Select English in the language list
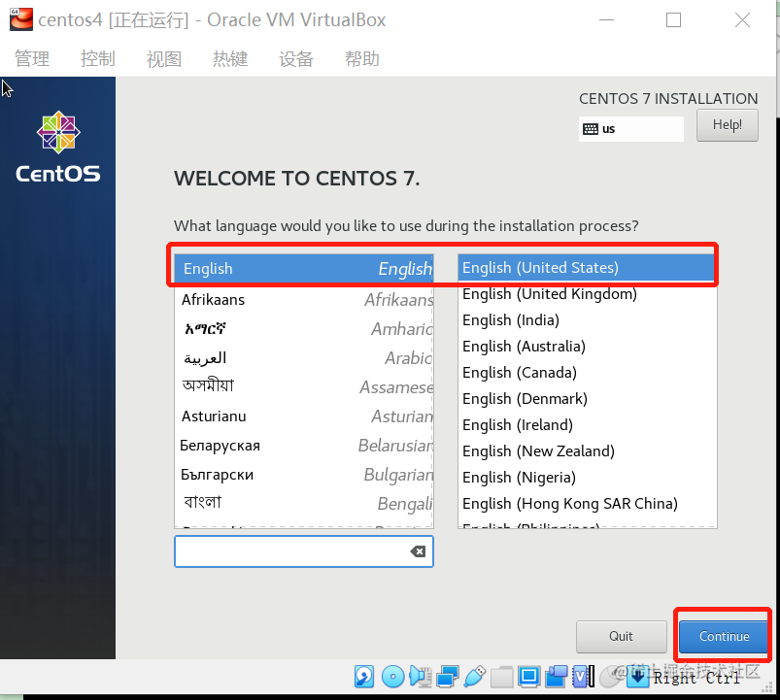This screenshot has width=780, height=700. tap(304, 269)
